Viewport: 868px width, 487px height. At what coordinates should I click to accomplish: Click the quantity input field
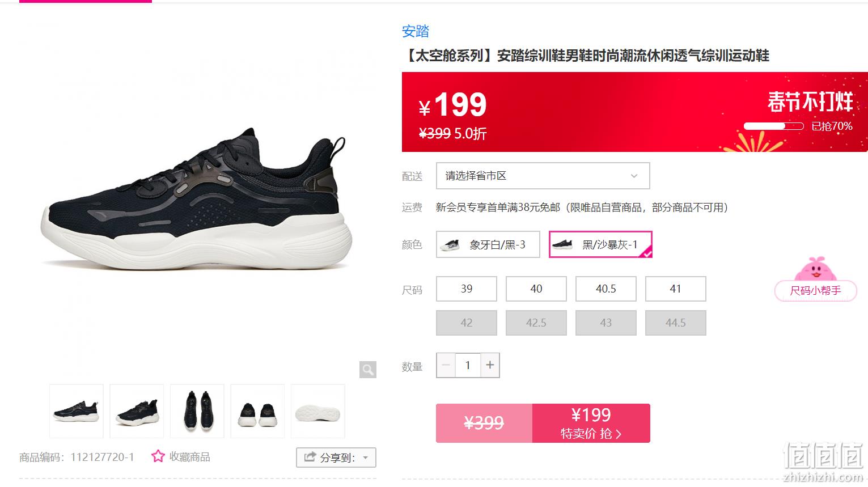pyautogui.click(x=468, y=365)
